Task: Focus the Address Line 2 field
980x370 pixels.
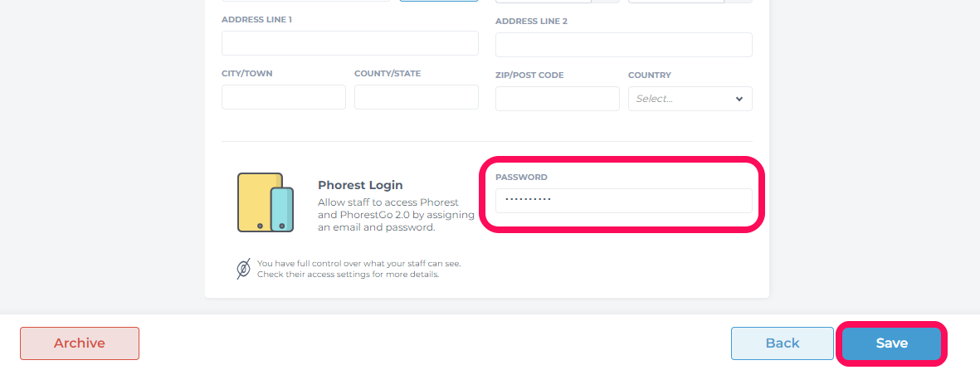Action: pyautogui.click(x=624, y=45)
